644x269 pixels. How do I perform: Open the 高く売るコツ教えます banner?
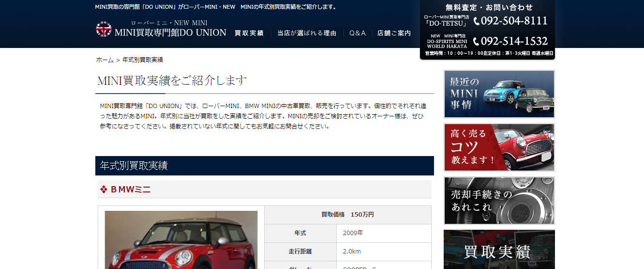click(x=499, y=147)
